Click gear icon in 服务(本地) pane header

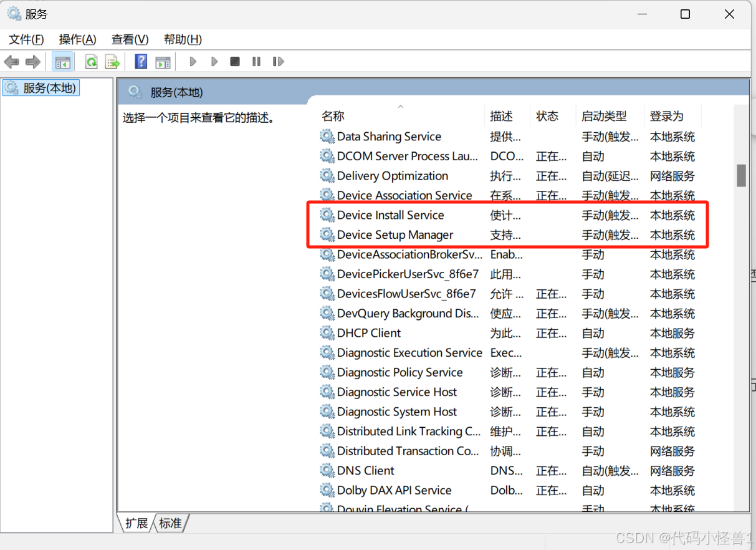135,92
